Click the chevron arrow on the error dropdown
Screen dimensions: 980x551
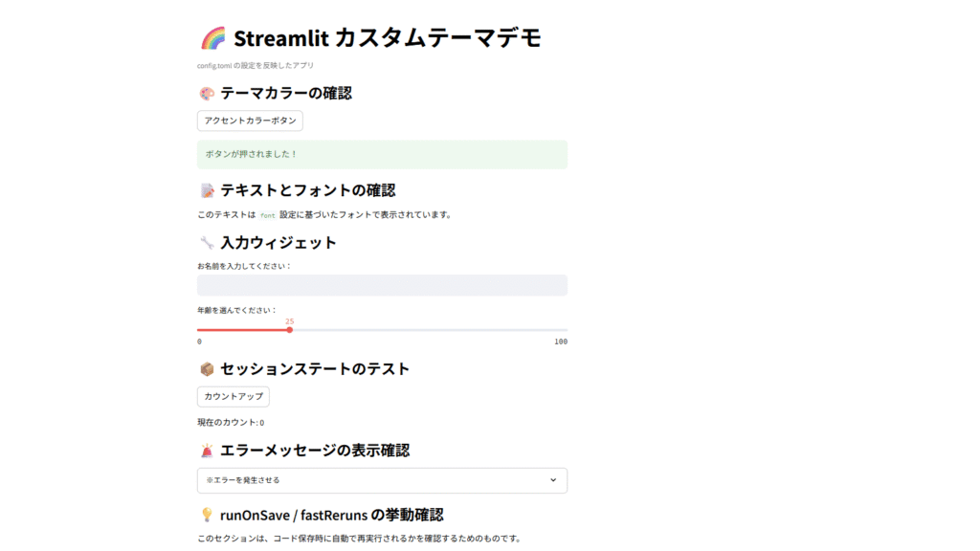(553, 480)
